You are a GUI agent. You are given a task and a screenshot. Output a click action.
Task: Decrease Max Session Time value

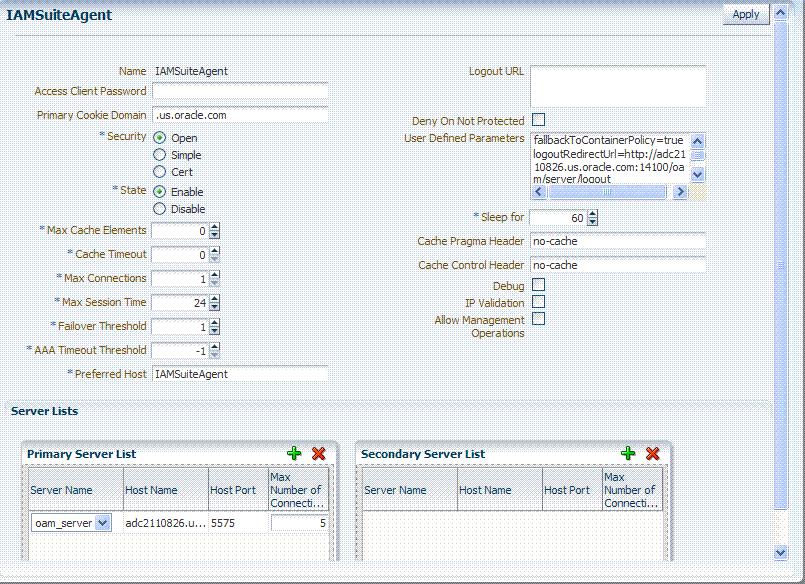[x=215, y=306]
